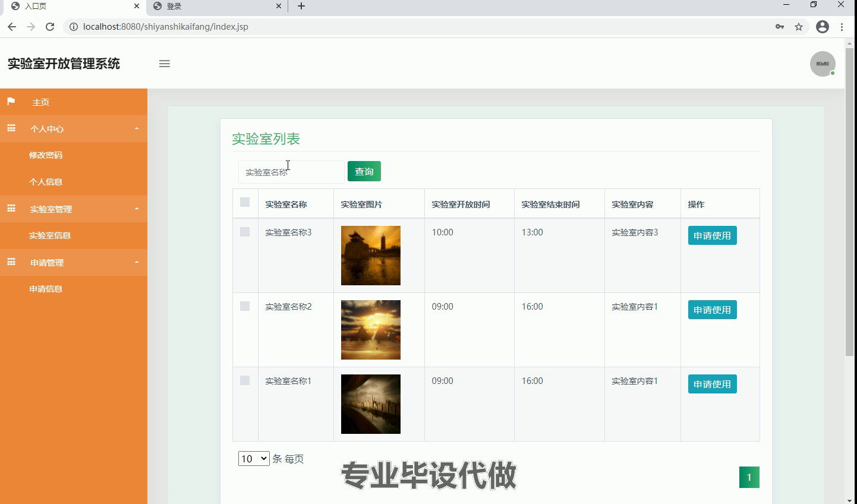Click the scrollbar up arrow
Viewport: 857px width, 504px height.
(x=849, y=43)
